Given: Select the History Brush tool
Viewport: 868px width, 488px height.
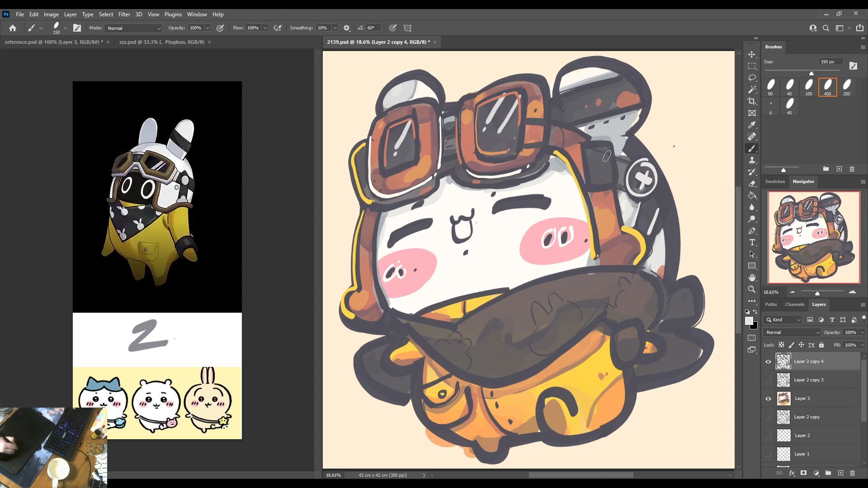Looking at the screenshot, I should click(752, 172).
